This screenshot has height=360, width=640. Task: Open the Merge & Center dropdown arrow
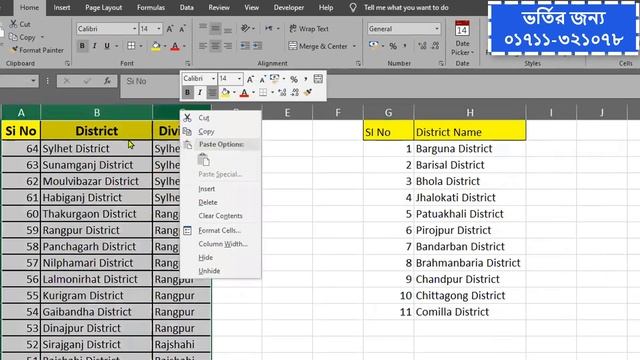click(x=354, y=46)
